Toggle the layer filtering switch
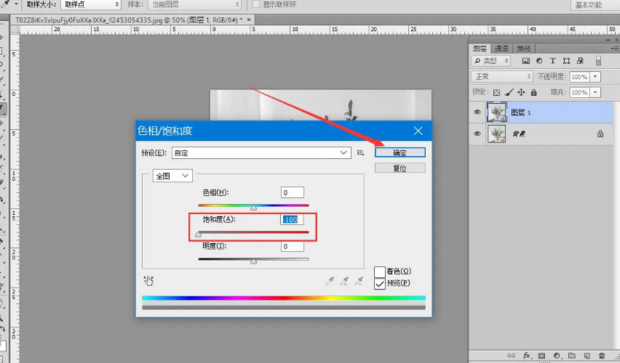The image size is (620, 363). (598, 61)
